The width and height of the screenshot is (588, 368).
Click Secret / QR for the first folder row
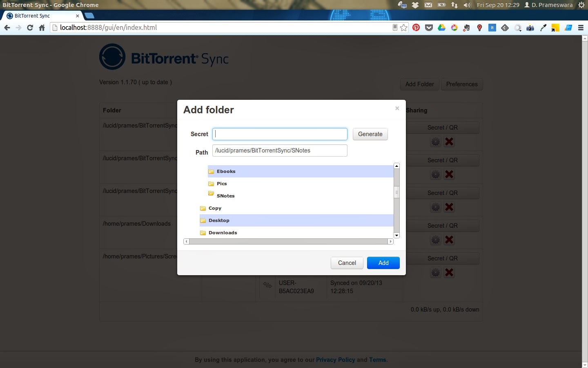[443, 128]
